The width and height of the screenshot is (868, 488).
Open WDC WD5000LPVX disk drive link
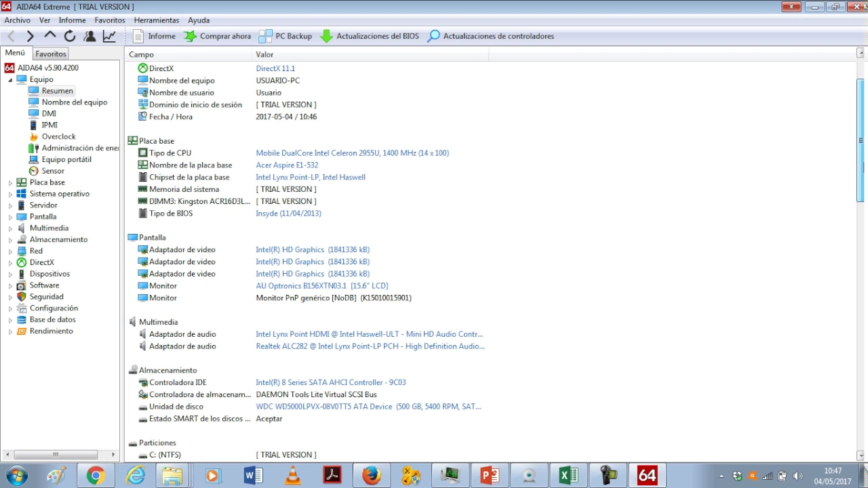pyautogui.click(x=368, y=407)
